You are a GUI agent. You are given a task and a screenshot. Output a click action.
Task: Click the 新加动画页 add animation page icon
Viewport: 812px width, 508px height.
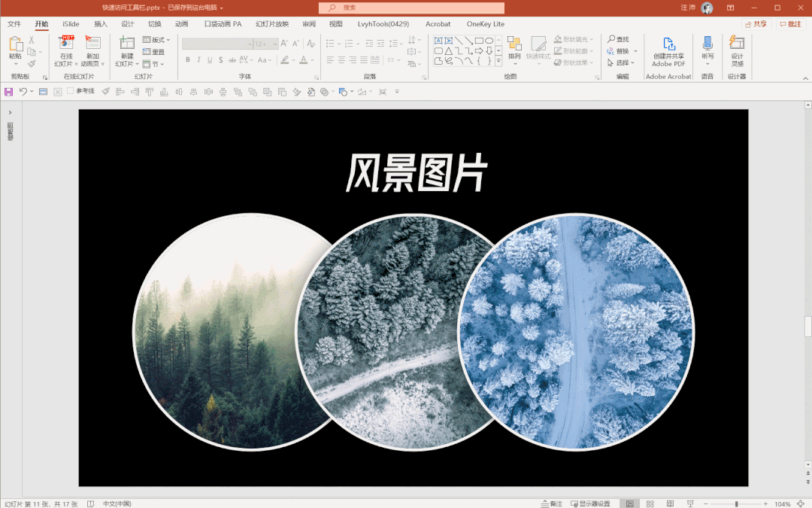[x=92, y=44]
